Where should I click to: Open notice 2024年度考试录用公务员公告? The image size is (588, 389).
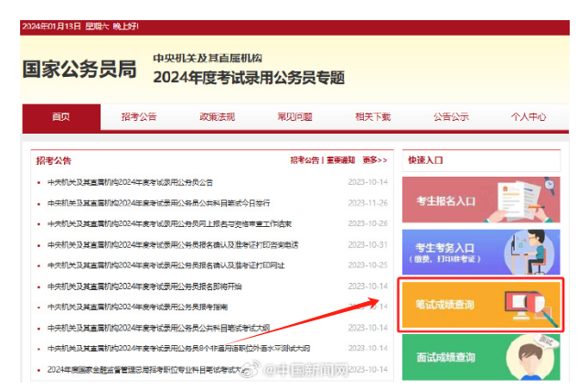pos(130,182)
